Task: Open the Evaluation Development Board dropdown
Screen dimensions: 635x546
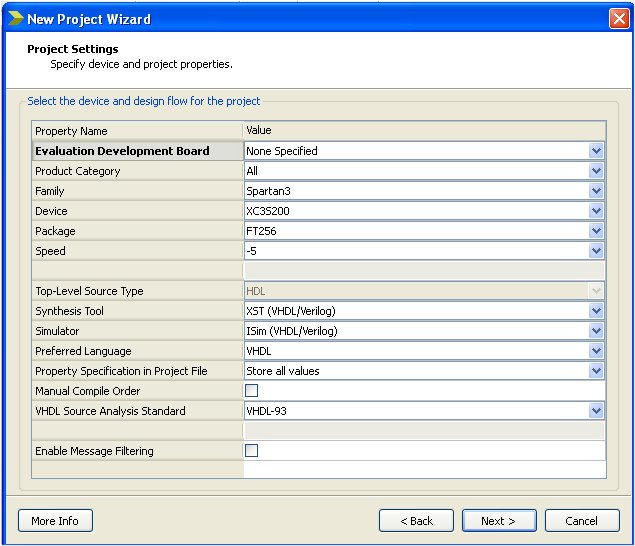Action: tap(596, 151)
